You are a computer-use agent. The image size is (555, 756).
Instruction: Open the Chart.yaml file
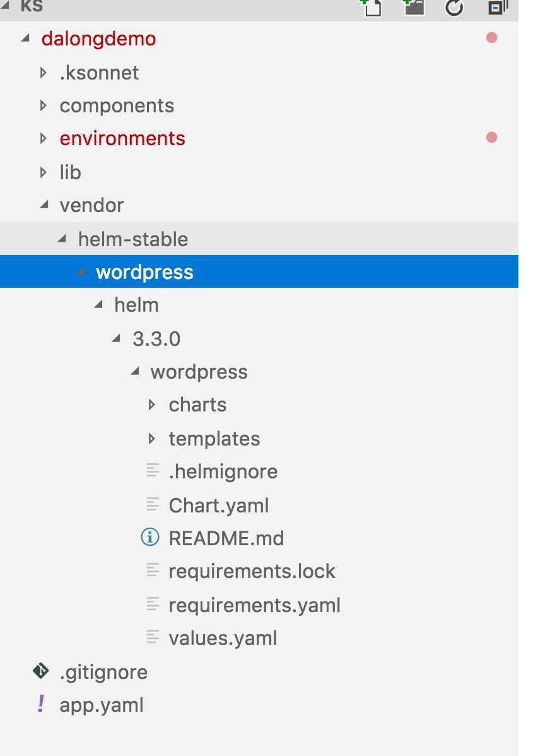(x=219, y=505)
